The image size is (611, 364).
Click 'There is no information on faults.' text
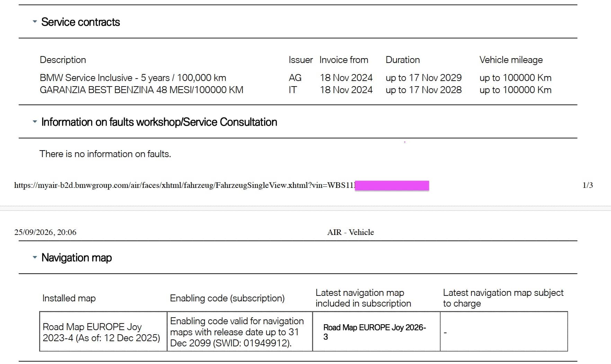click(105, 154)
